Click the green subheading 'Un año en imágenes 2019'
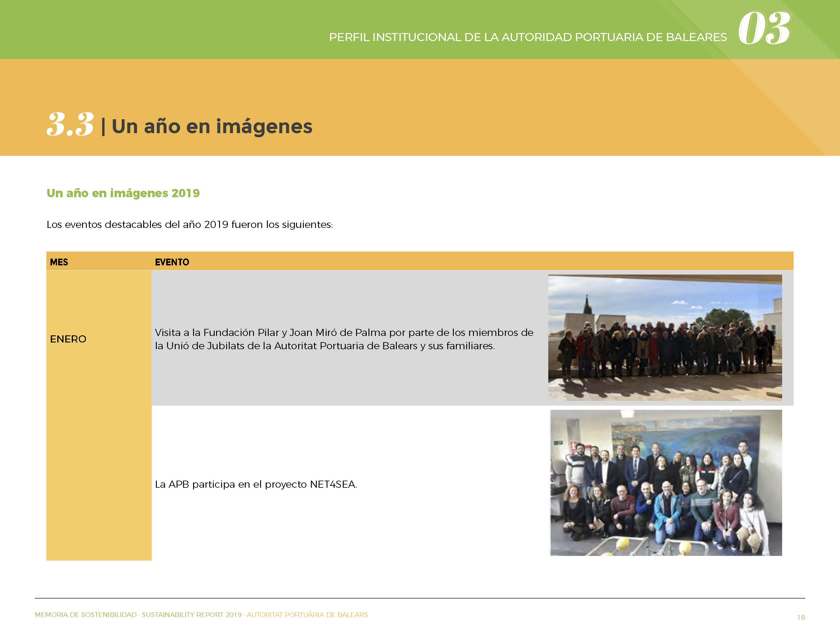This screenshot has width=840, height=630. [x=123, y=193]
